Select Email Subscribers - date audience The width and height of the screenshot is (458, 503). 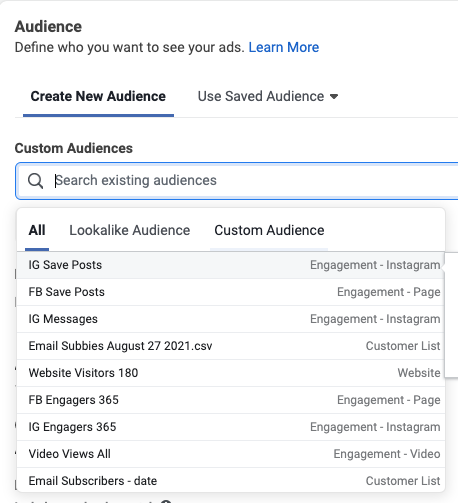[231, 480]
